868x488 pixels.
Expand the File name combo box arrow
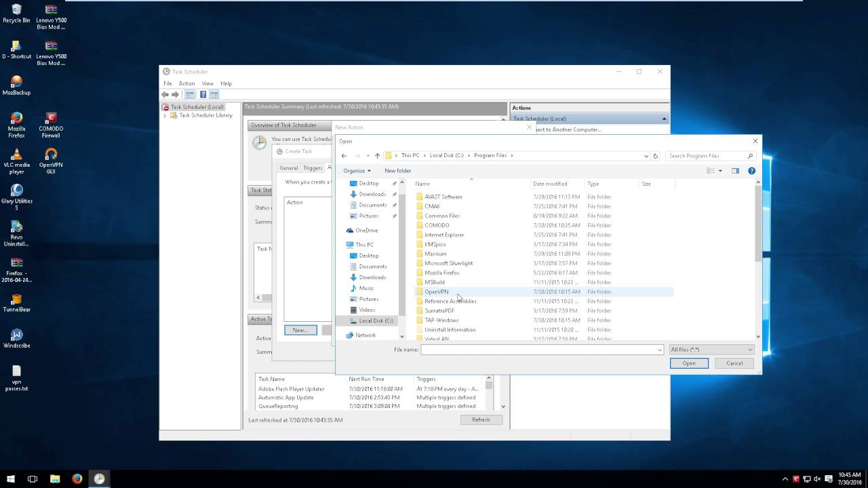[660, 350]
